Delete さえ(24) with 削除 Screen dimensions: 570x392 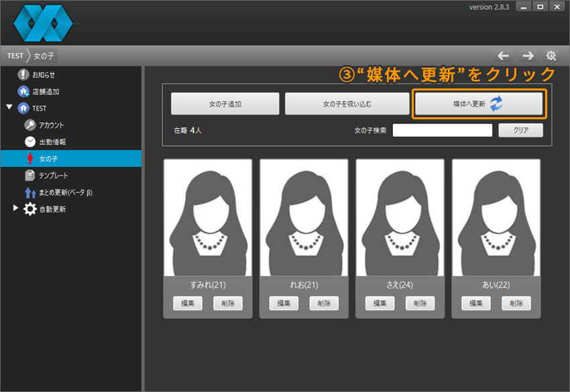(x=420, y=303)
